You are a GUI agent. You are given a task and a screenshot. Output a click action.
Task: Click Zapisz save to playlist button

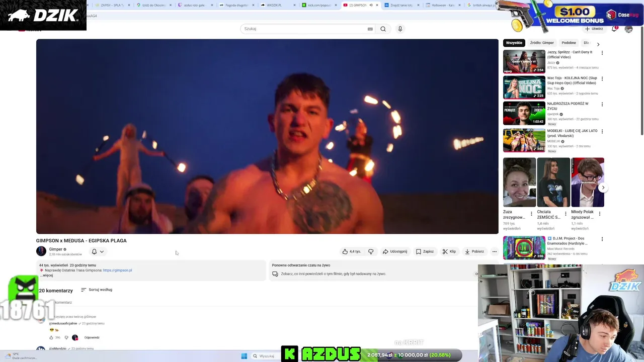point(425,251)
